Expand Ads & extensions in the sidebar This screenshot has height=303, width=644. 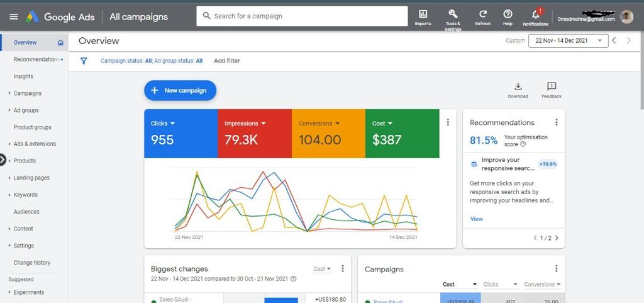point(9,144)
